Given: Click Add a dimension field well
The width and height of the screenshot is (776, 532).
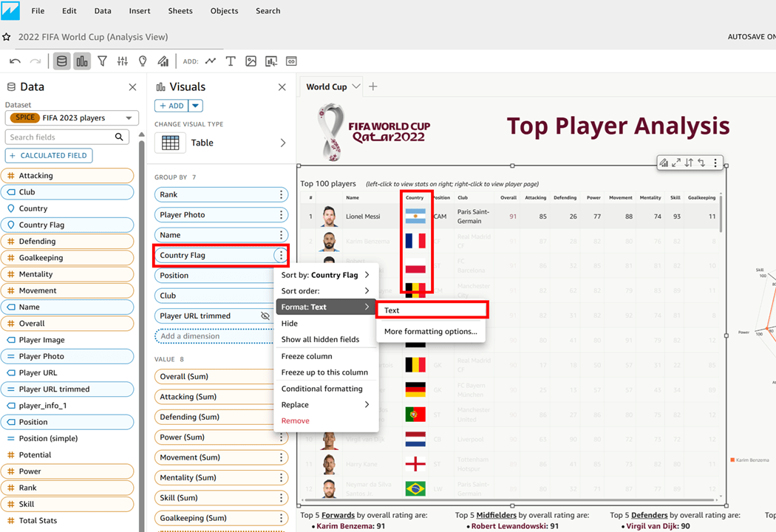Looking at the screenshot, I should click(x=214, y=336).
